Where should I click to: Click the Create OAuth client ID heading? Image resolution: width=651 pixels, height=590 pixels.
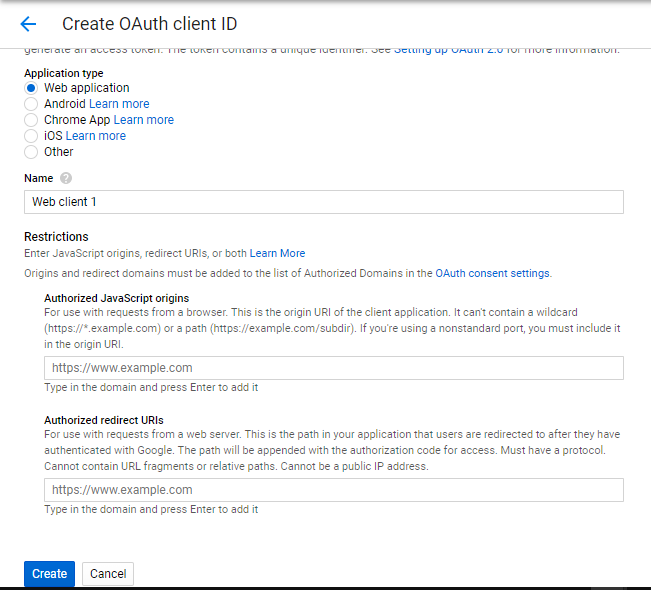(150, 24)
